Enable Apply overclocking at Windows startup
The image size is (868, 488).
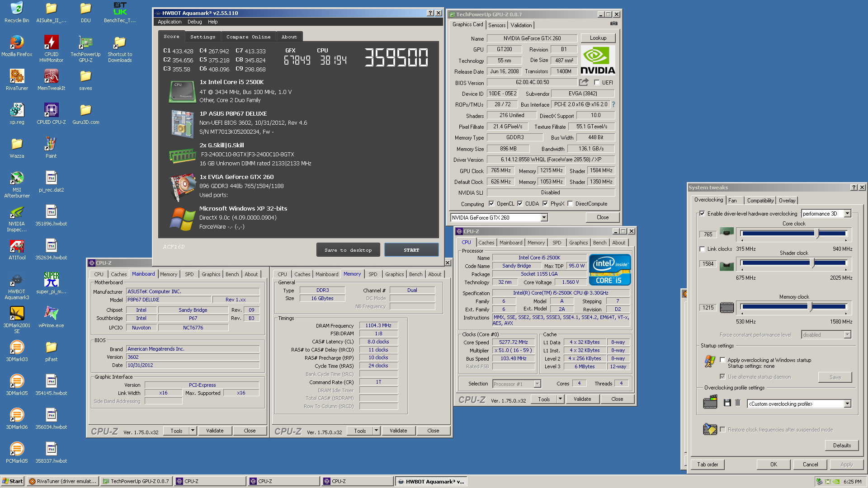point(722,360)
